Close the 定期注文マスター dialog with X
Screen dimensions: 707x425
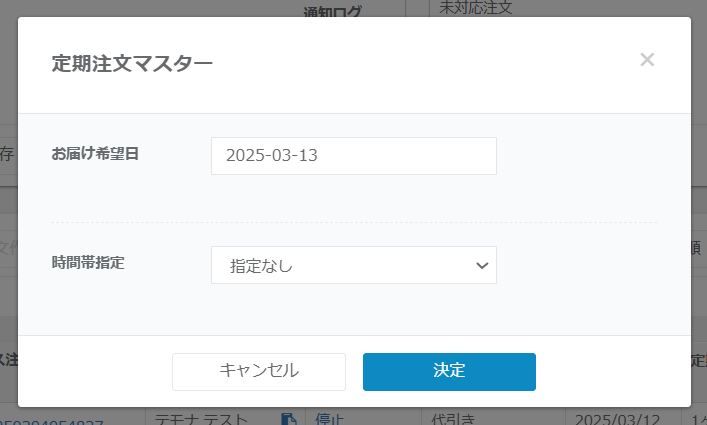pyautogui.click(x=647, y=60)
